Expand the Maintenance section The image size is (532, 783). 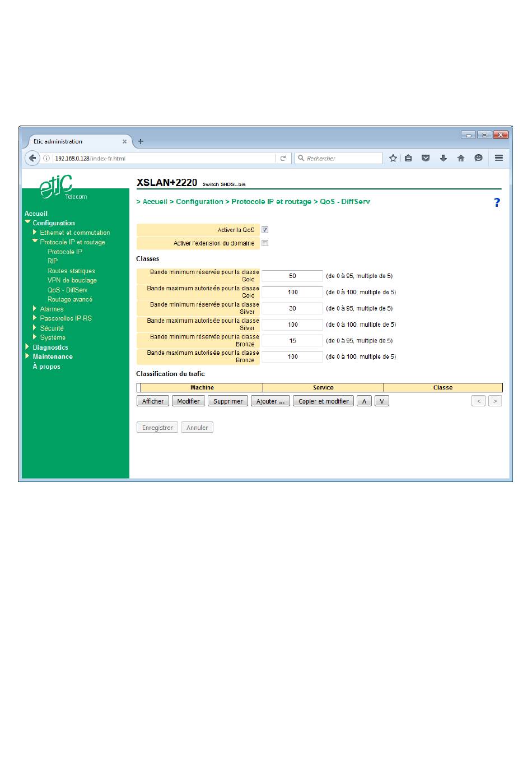(x=27, y=356)
